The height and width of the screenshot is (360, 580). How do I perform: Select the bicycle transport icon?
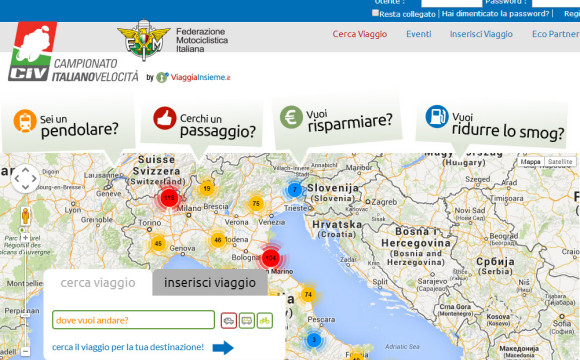264,320
